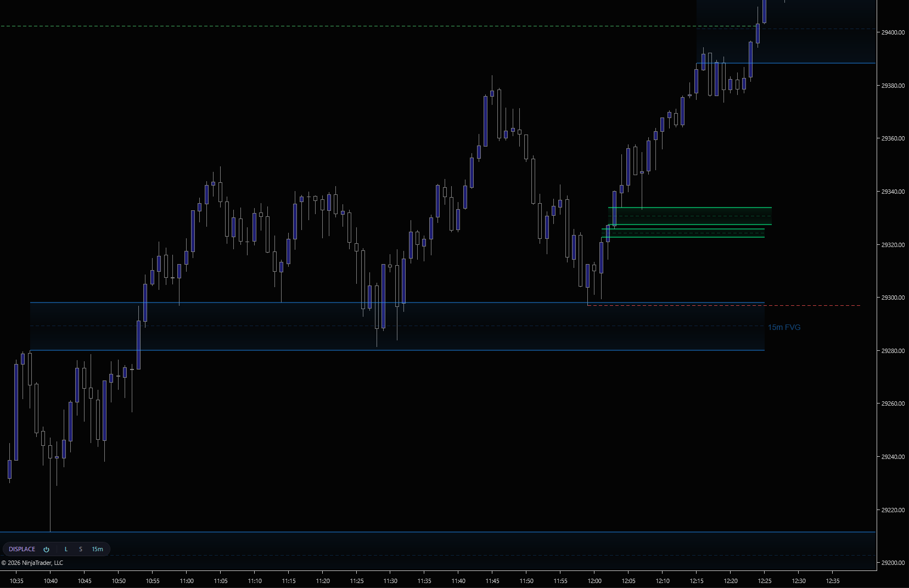Click the 29200.00 price axis label
Screen dimensions: 909x588
point(893,563)
